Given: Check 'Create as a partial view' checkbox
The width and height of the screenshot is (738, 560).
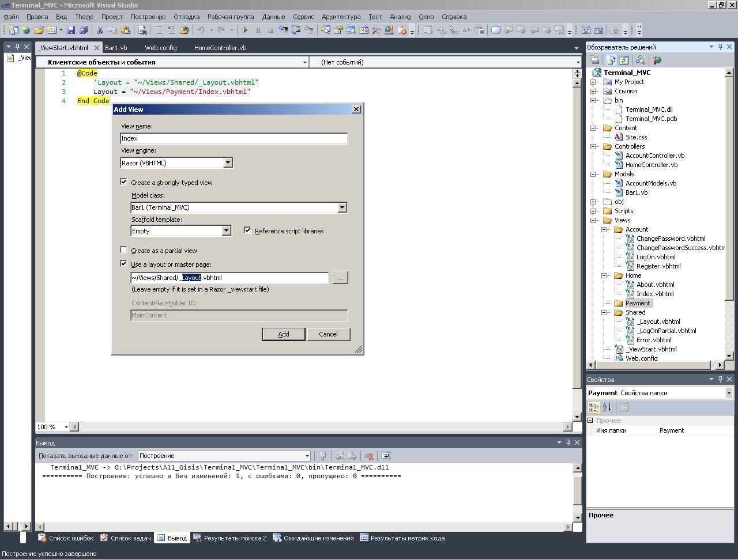Looking at the screenshot, I should pyautogui.click(x=123, y=250).
